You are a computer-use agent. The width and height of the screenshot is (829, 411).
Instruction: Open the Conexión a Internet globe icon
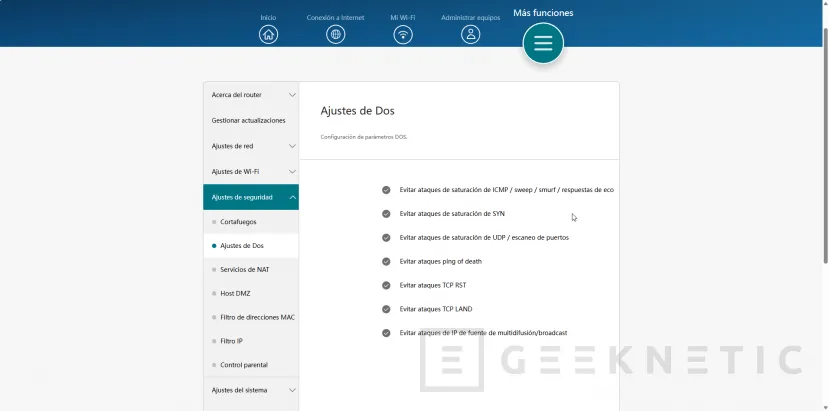[336, 34]
